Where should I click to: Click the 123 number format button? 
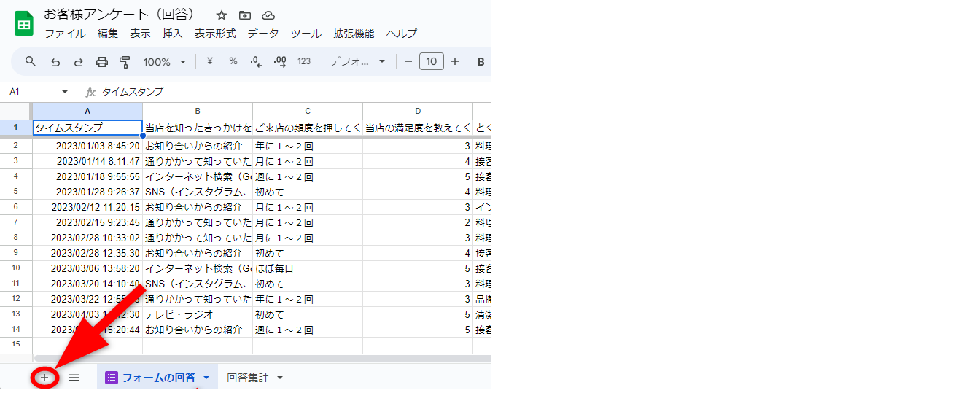[304, 62]
